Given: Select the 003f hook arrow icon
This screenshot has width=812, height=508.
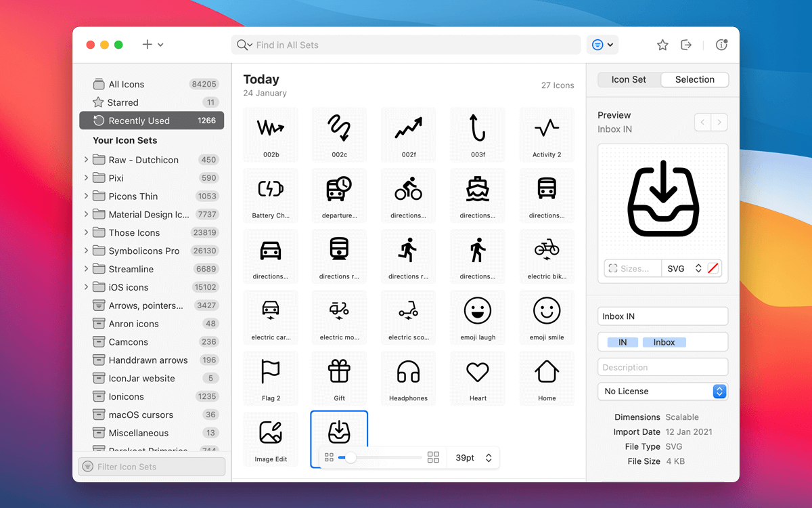Looking at the screenshot, I should click(478, 134).
